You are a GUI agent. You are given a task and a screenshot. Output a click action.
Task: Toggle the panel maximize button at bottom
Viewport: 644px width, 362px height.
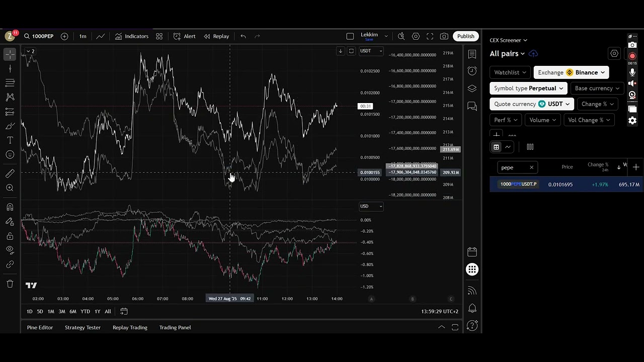[455, 327]
